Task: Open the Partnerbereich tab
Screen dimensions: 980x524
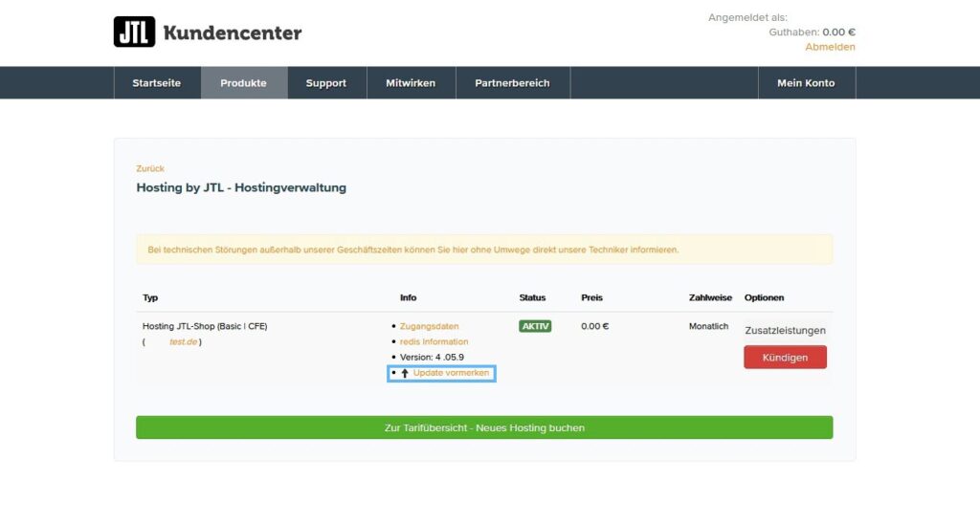Action: pos(513,83)
